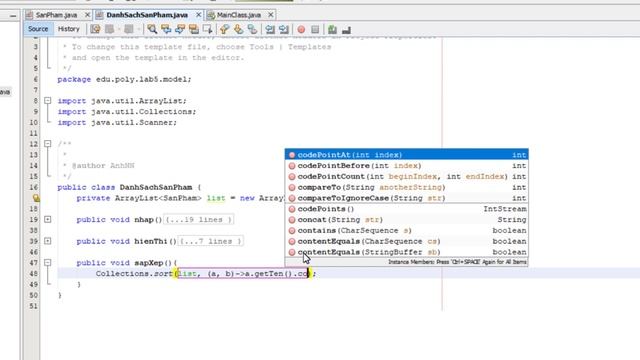Click the Toggle Bookmark icon

pos(252,29)
